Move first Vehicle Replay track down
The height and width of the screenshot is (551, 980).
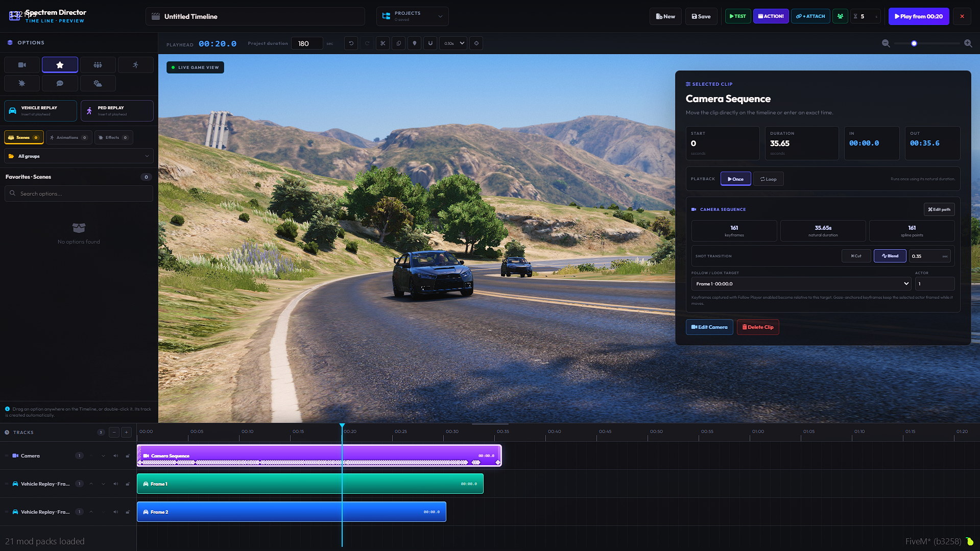coord(103,484)
